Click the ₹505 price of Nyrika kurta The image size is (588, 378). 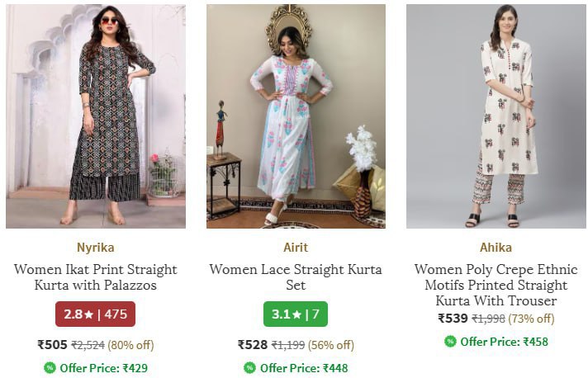point(52,345)
